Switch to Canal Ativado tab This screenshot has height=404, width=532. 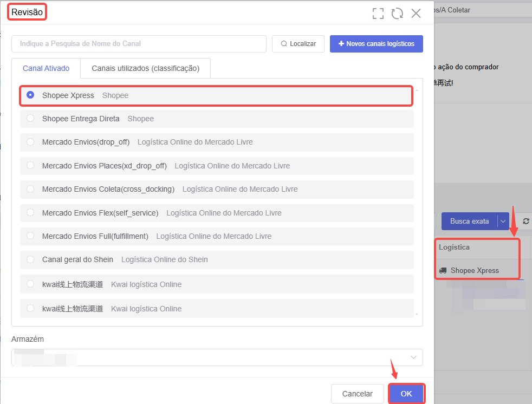[46, 68]
